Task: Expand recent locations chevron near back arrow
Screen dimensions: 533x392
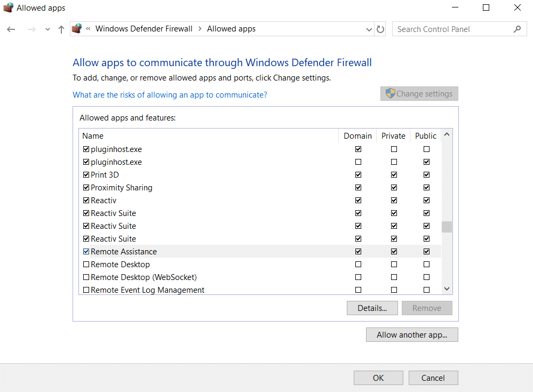Action: (x=47, y=29)
